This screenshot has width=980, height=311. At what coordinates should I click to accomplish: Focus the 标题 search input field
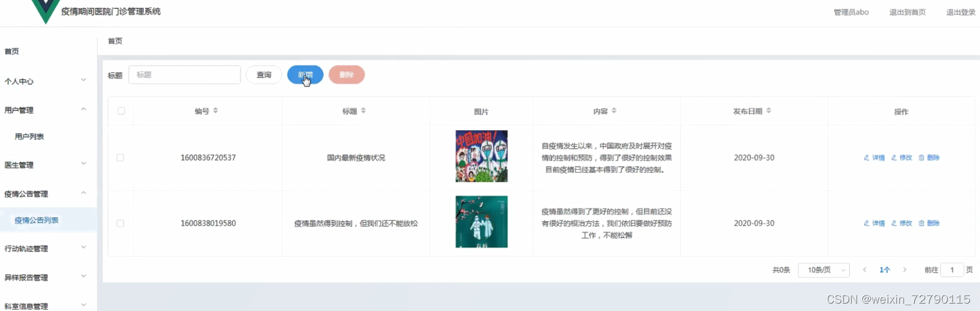pyautogui.click(x=185, y=75)
